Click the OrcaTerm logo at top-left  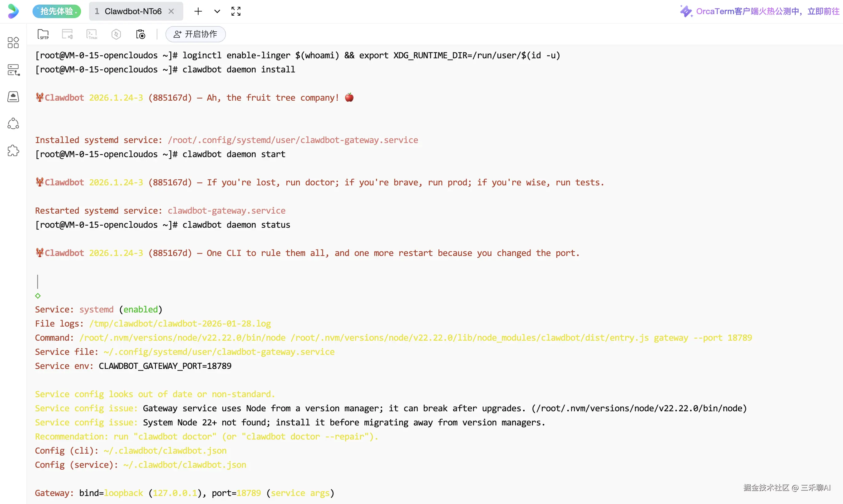pyautogui.click(x=13, y=11)
